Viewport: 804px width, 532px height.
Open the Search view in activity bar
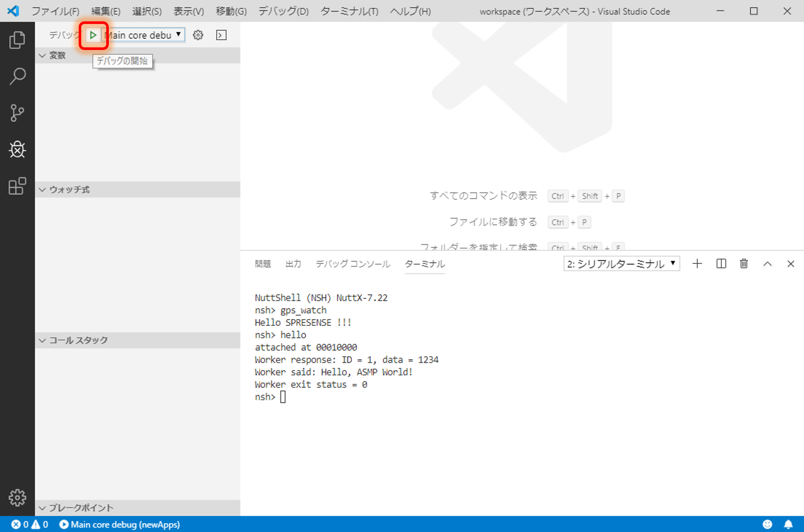tap(17, 77)
